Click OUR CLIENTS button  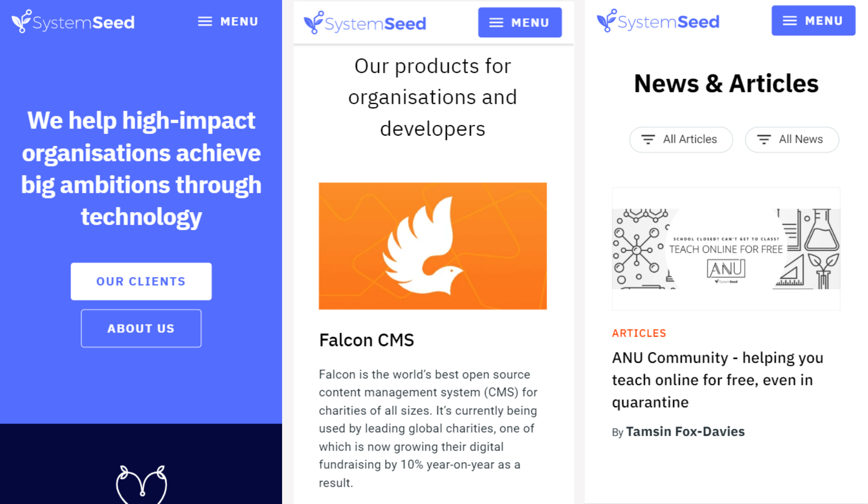[140, 281]
